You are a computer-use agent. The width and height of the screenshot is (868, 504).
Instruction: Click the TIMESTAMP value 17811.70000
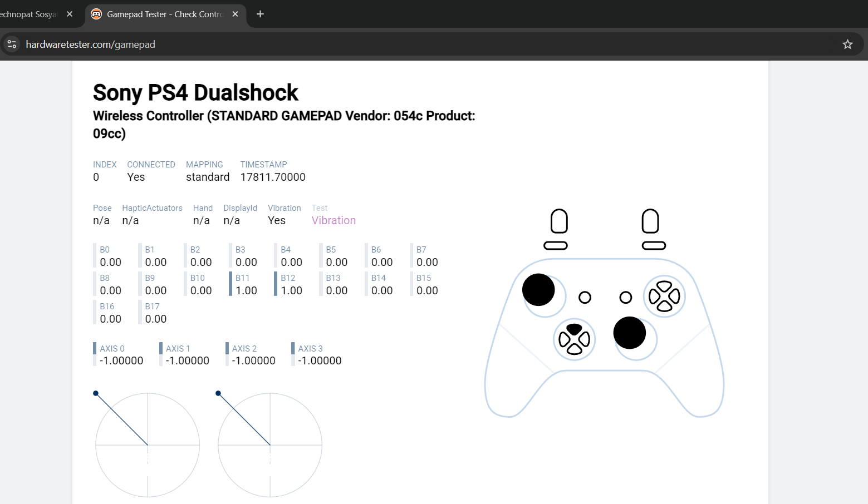tap(273, 177)
